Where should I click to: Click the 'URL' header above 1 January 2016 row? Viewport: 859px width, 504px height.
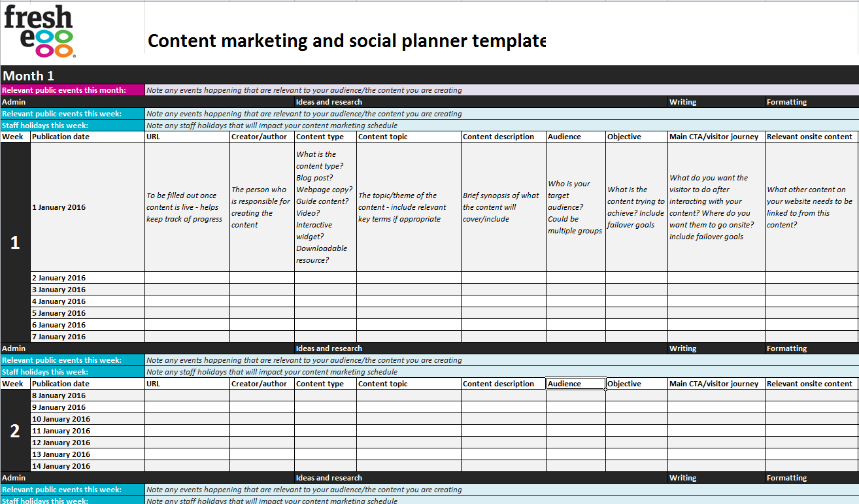coord(187,137)
